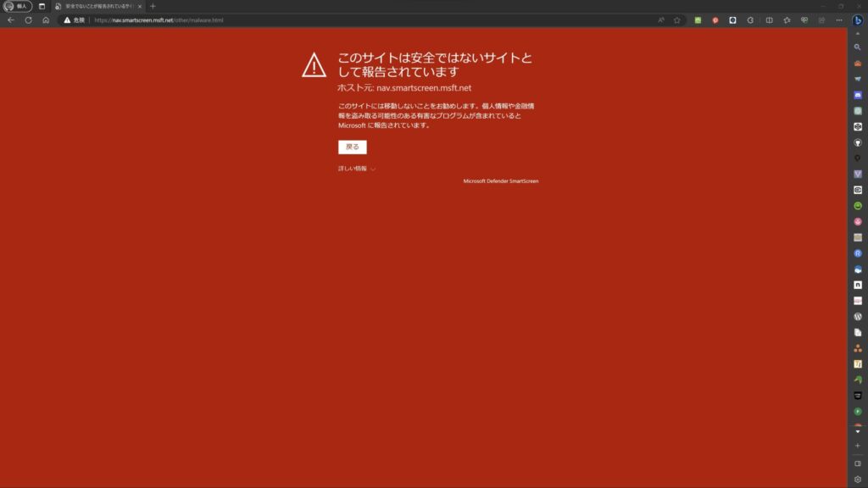
Task: Open the WordPress sidebar app
Action: point(858,317)
